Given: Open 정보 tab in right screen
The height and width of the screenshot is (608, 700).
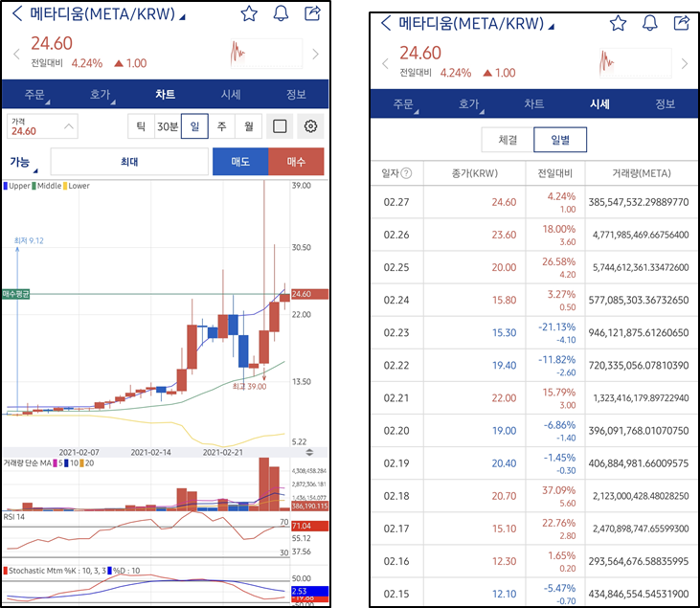Looking at the screenshot, I should pyautogui.click(x=665, y=104).
